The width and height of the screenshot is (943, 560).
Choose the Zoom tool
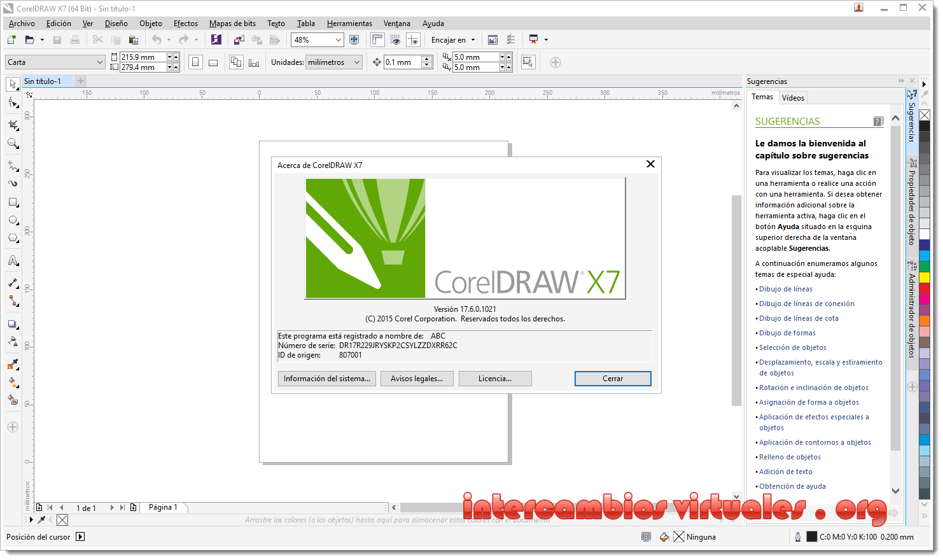[x=12, y=143]
